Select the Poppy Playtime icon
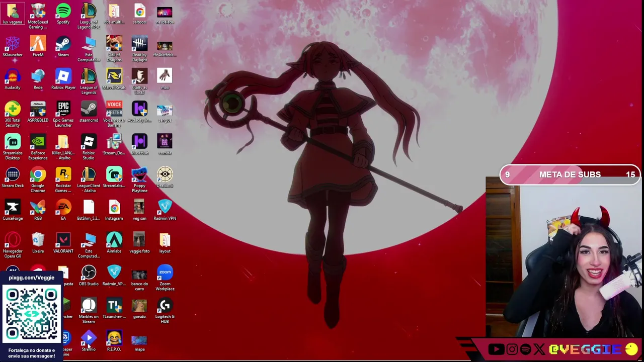 click(x=139, y=179)
